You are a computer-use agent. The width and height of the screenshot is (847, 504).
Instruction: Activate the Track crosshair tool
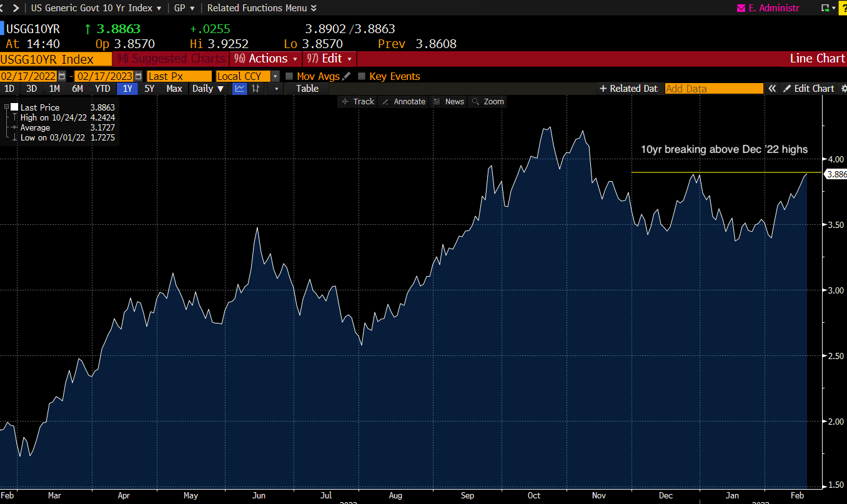point(357,101)
